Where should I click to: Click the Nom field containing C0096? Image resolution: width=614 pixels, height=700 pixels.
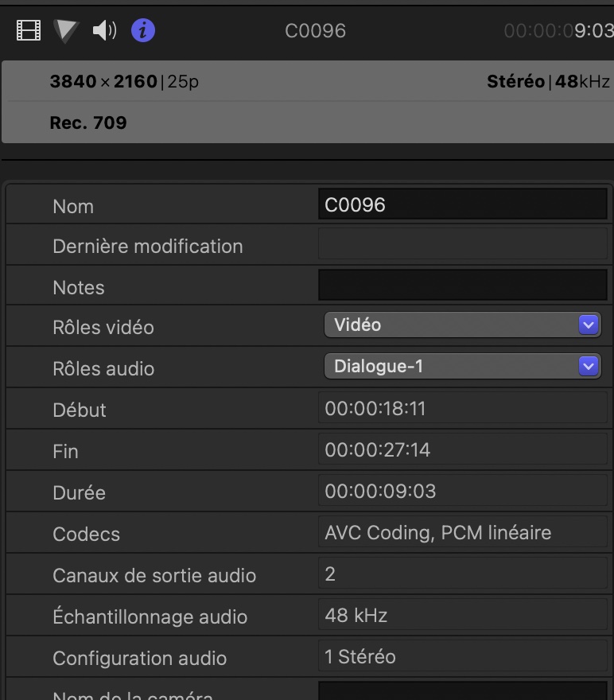click(462, 204)
